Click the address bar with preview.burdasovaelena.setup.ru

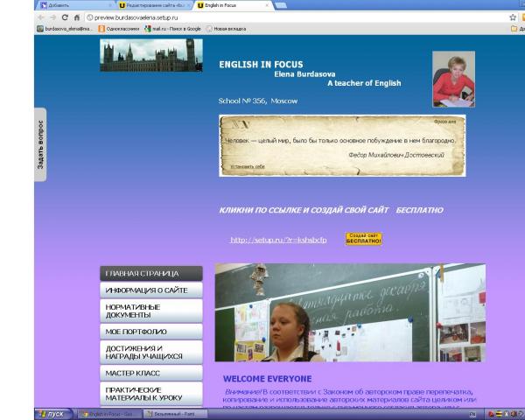(x=297, y=17)
